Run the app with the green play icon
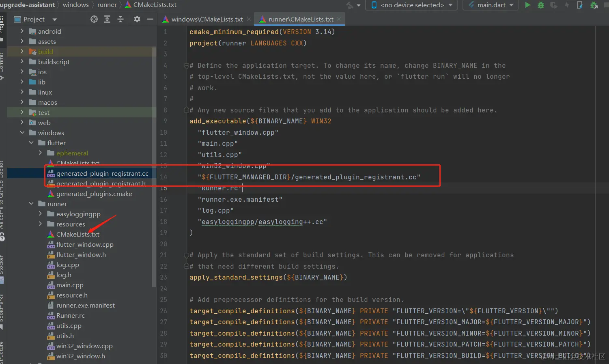 pos(527,5)
